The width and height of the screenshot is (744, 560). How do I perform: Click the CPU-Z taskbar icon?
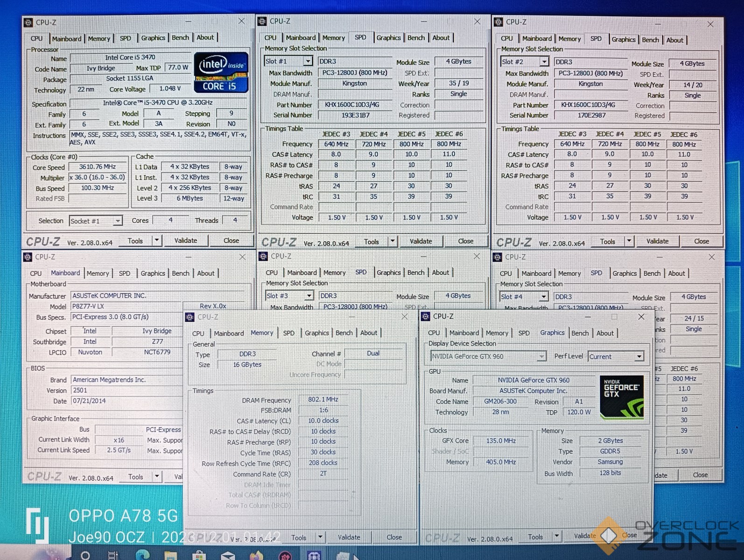[314, 555]
